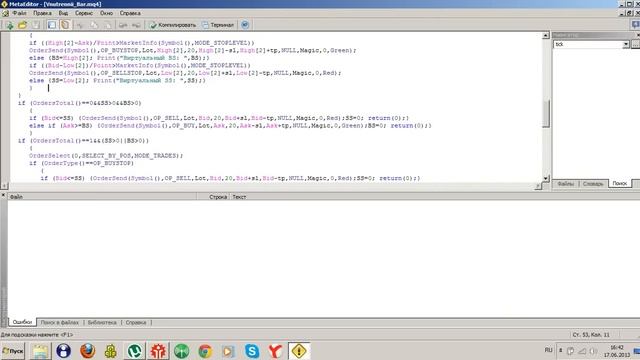Click editor vertical scrollbar up arrow
Viewport: 640px width, 360px height.
[546, 36]
